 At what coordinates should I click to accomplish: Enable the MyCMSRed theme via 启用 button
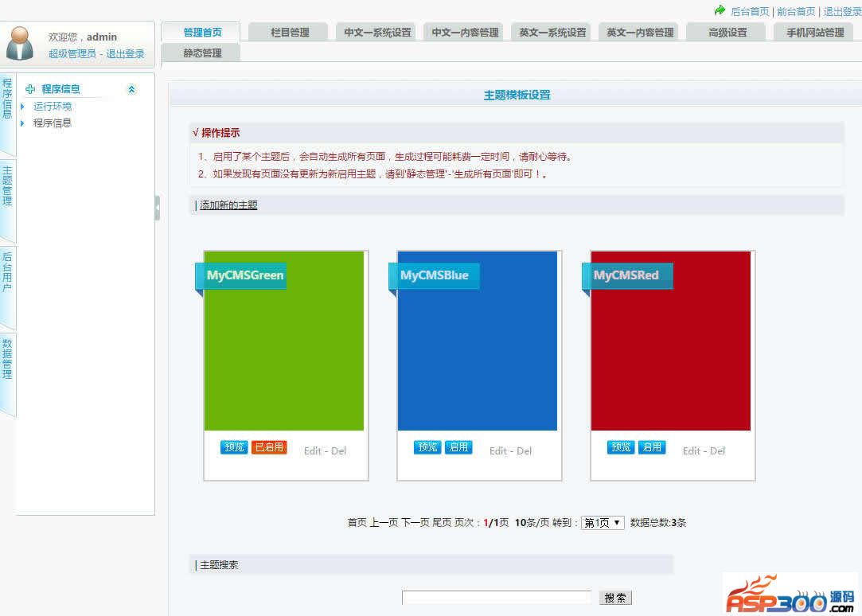point(652,447)
